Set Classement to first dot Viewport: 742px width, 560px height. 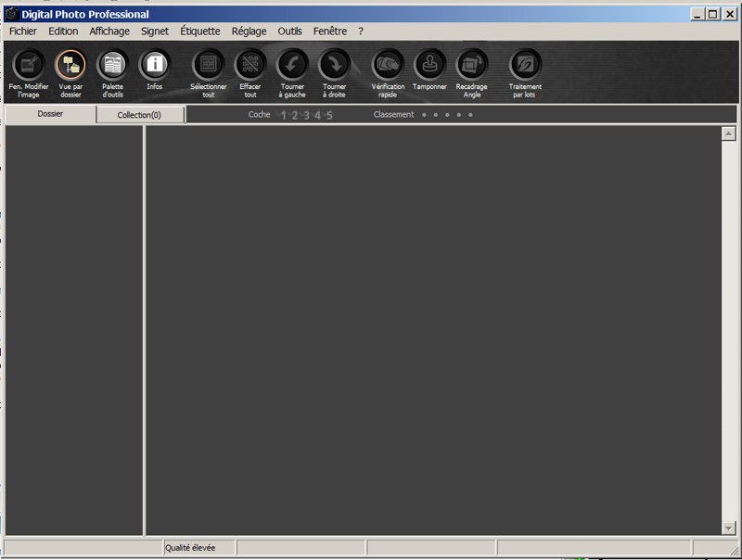pos(424,115)
